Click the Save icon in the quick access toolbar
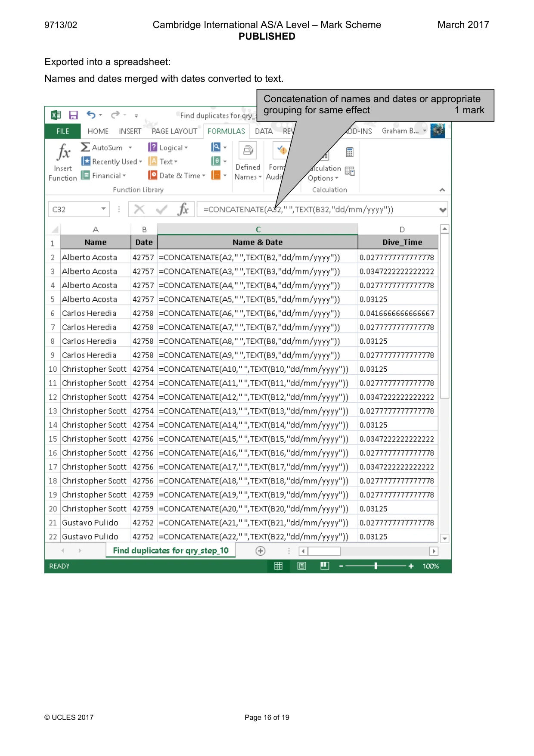 (x=73, y=115)
